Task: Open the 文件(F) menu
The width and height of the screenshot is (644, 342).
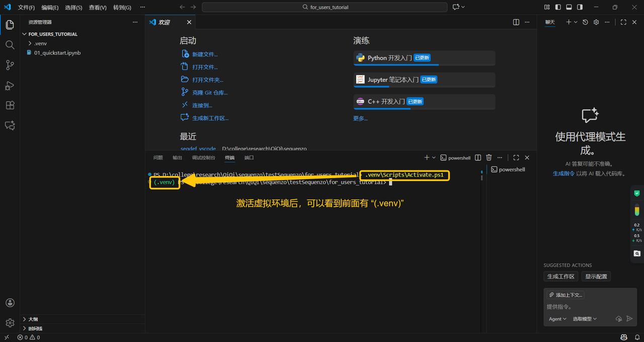Action: click(26, 8)
